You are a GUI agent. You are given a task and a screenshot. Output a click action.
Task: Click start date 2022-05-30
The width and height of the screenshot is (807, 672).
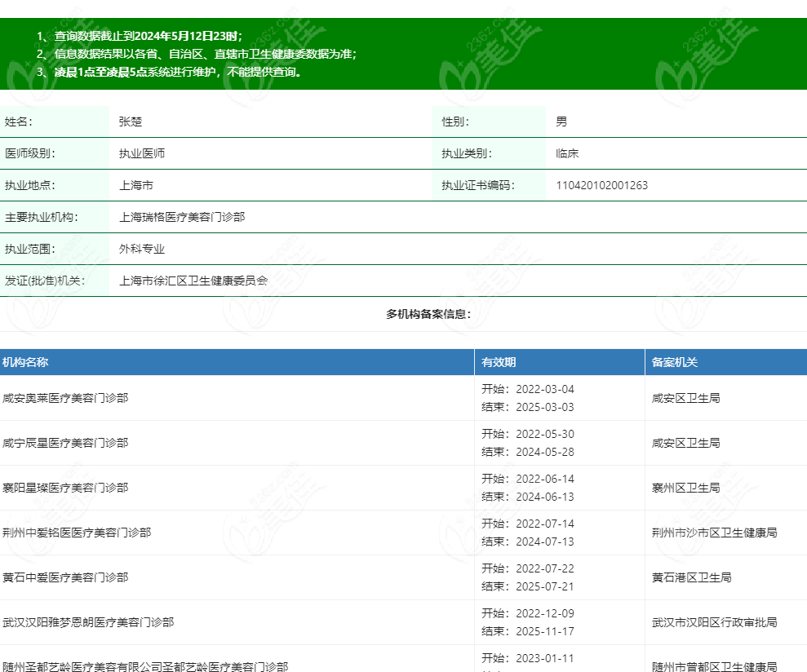click(545, 435)
